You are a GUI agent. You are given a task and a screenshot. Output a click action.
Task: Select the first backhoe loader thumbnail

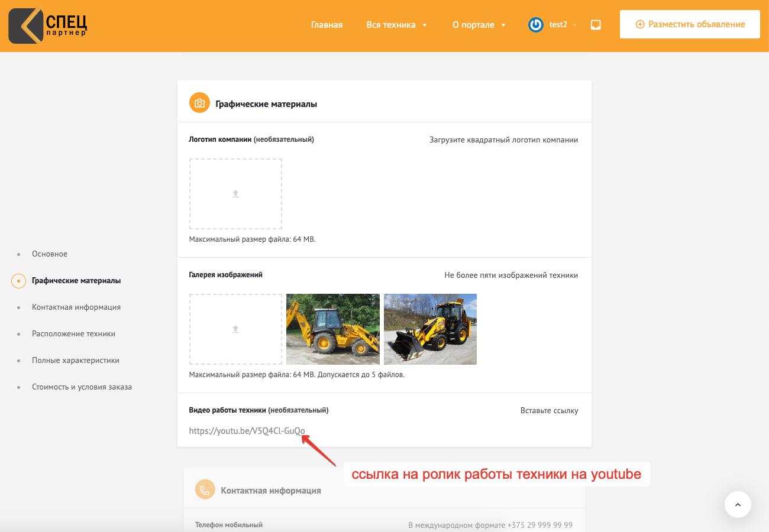(333, 329)
